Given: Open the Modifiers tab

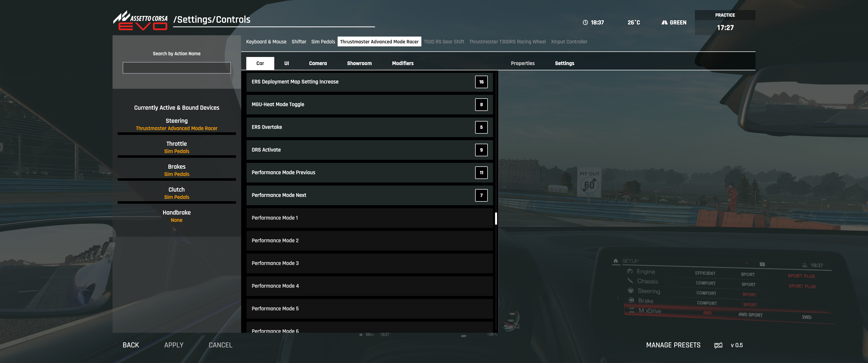Looking at the screenshot, I should tap(402, 63).
